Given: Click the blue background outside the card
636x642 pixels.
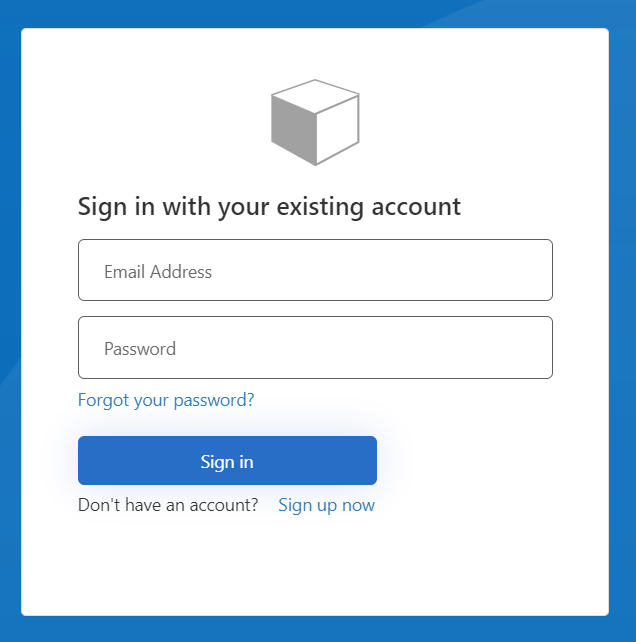Looking at the screenshot, I should 10,300.
